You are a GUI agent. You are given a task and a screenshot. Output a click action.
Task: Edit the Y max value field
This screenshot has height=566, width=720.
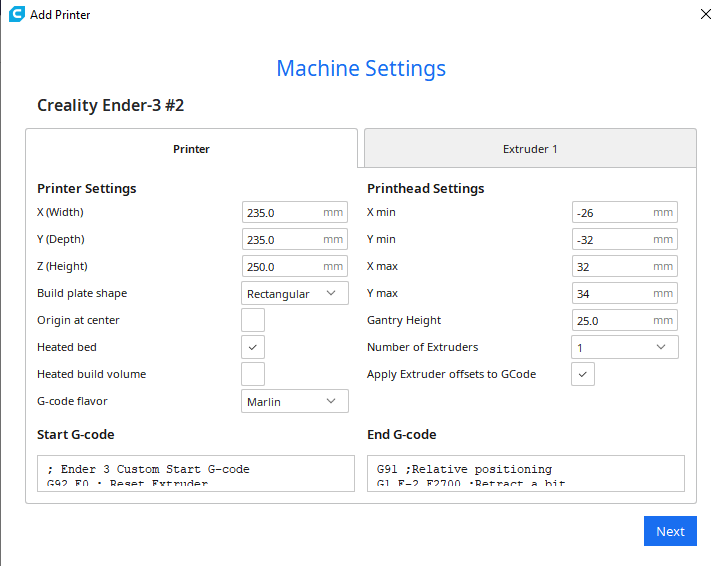[x=612, y=293]
